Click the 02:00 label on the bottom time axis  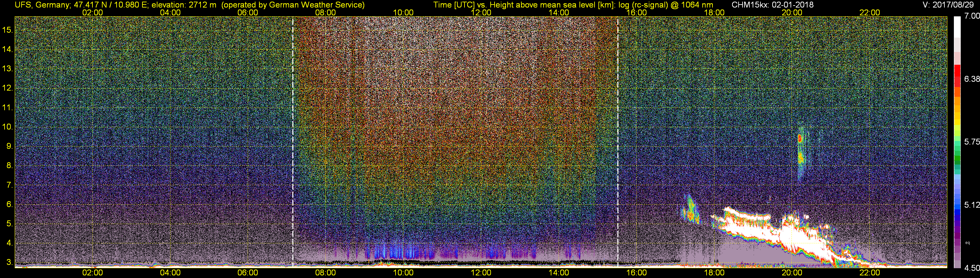92,273
